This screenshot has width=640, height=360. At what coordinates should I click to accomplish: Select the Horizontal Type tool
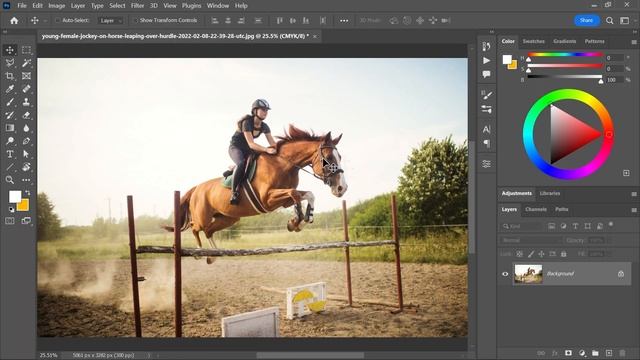click(10, 154)
